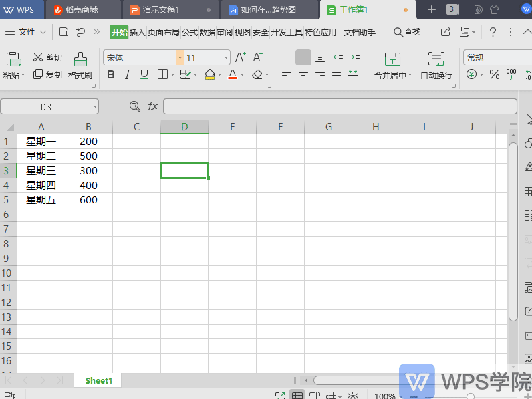
Task: Click the Format Painter (格式刷) icon
Action: pos(80,59)
